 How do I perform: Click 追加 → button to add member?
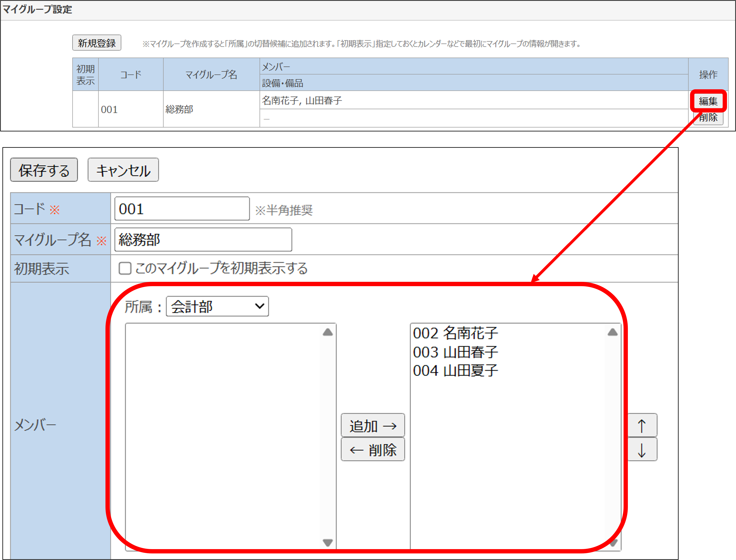coord(372,425)
